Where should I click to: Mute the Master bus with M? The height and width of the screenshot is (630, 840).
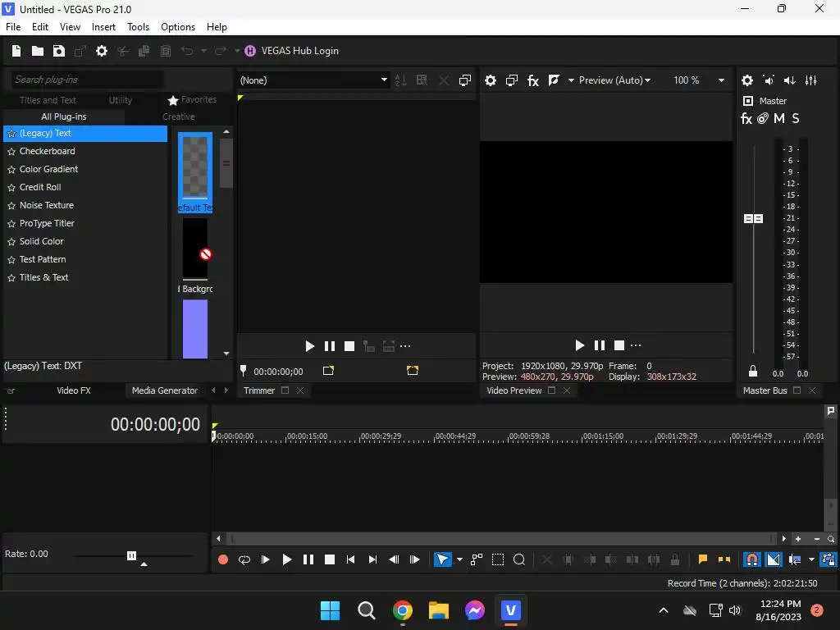coord(779,118)
